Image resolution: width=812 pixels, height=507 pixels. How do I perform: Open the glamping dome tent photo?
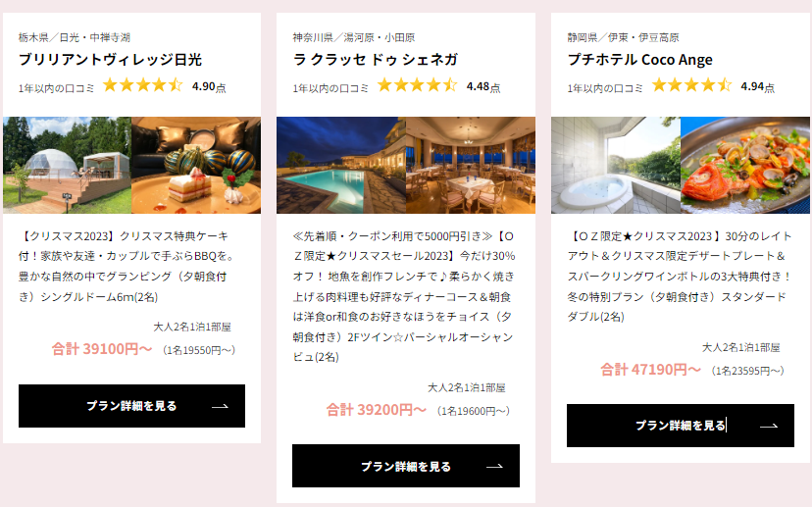pos(67,165)
